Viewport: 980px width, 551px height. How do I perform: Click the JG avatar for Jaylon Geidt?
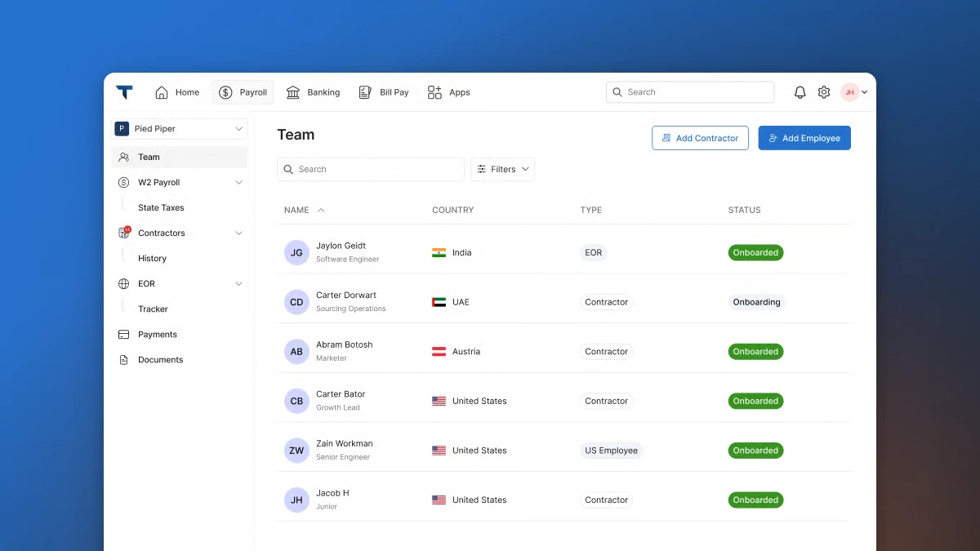(296, 252)
